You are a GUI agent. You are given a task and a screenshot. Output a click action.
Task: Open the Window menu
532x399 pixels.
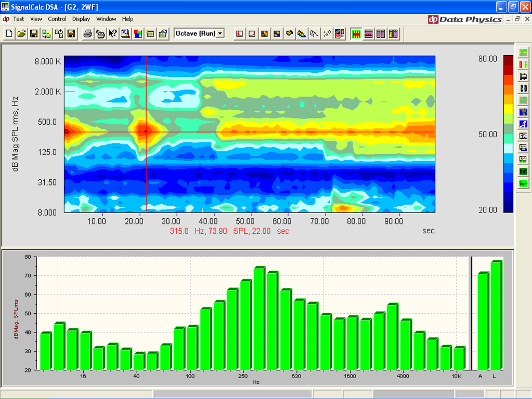pyautogui.click(x=106, y=19)
